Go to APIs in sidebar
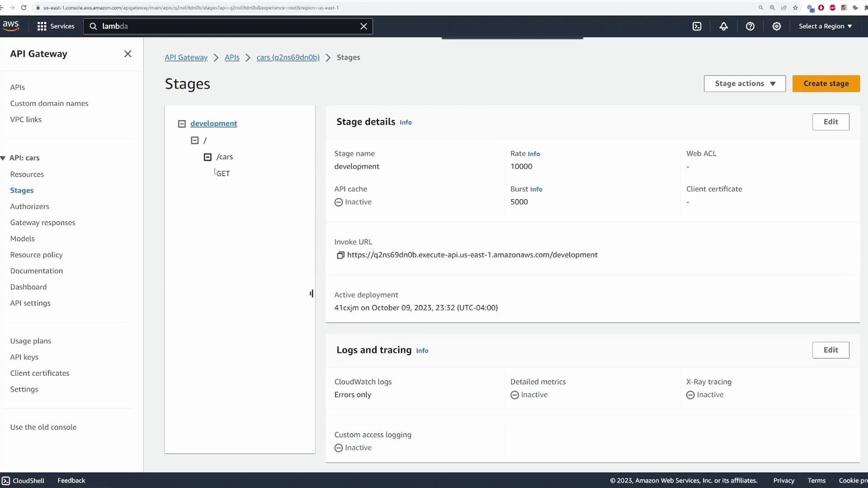The image size is (868, 488). pos(18,87)
